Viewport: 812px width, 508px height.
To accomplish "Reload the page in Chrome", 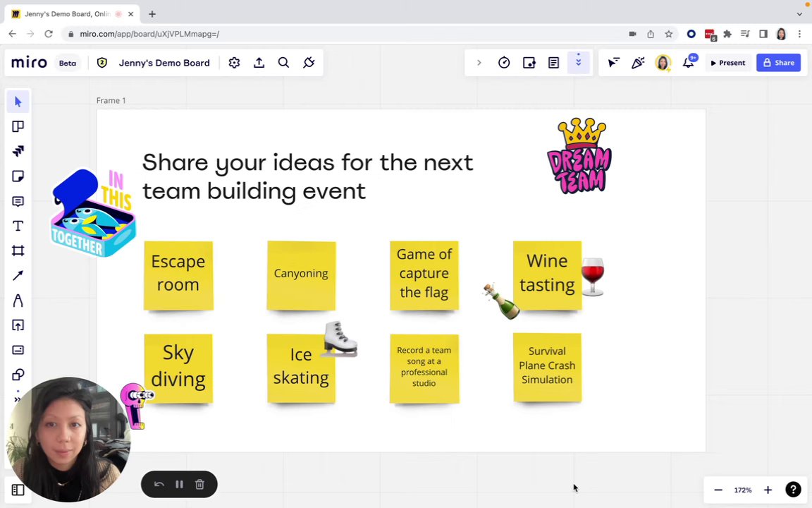I will (49, 34).
